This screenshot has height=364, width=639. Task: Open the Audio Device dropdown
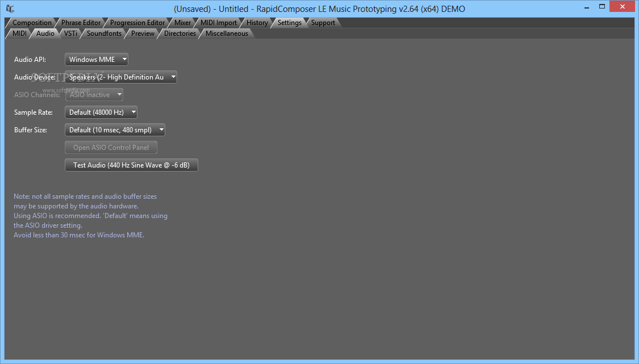(x=121, y=77)
